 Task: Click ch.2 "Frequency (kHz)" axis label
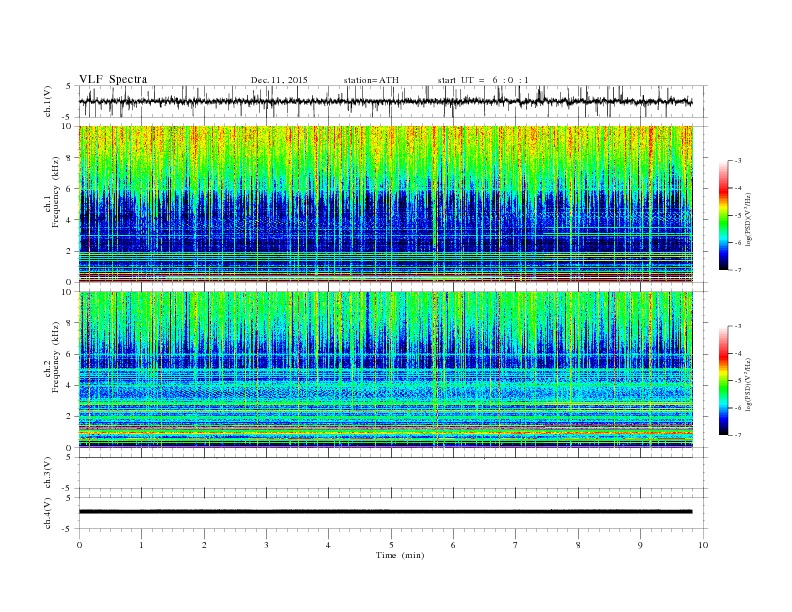56,357
